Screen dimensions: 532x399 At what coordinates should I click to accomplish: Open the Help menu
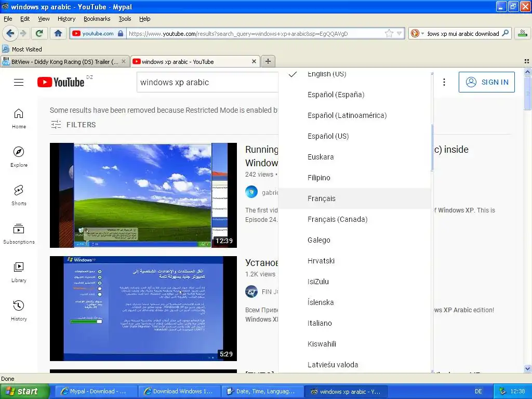(x=145, y=19)
